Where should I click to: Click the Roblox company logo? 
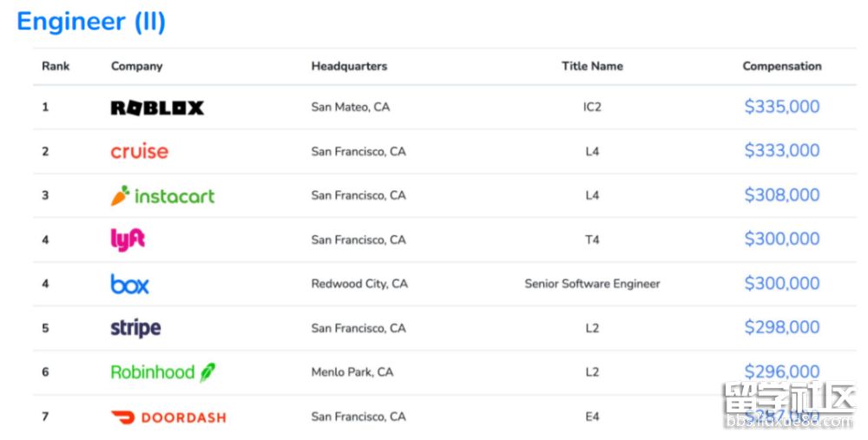tap(157, 108)
